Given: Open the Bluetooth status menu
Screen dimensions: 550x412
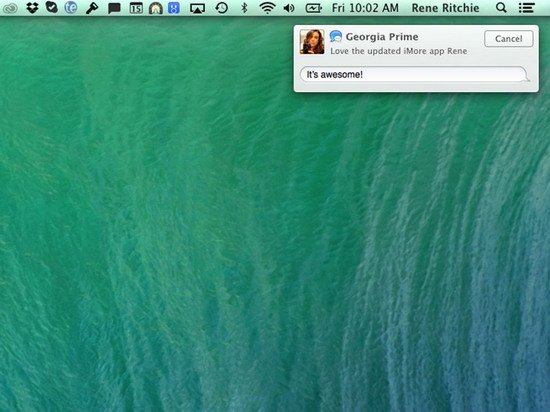Looking at the screenshot, I should pos(244,7).
